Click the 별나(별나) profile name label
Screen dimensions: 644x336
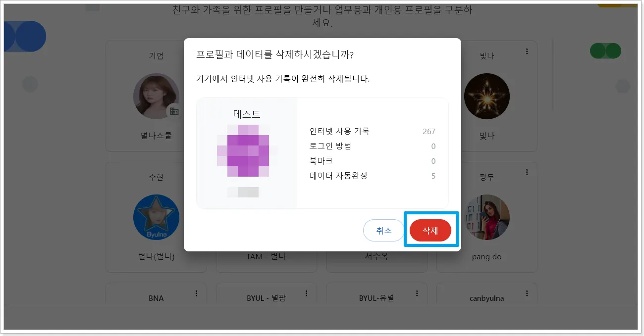coord(156,257)
